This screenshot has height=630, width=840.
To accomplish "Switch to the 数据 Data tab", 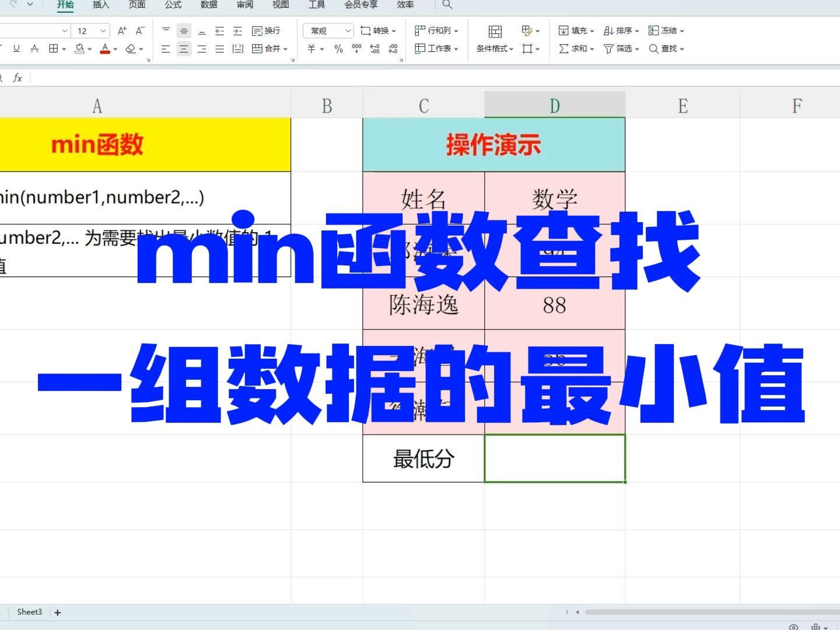I will tap(209, 5).
